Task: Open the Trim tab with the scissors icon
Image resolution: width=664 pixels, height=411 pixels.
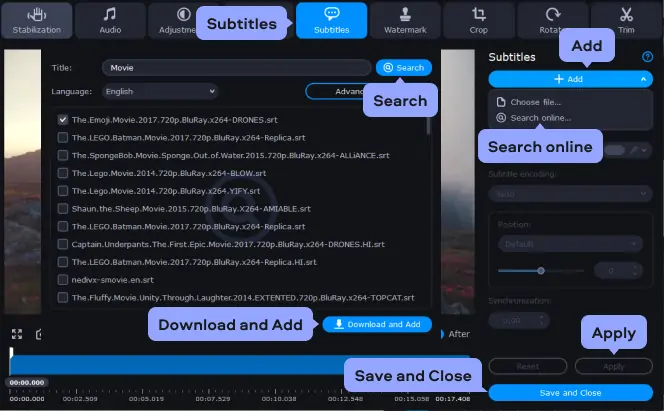Action: [627, 21]
